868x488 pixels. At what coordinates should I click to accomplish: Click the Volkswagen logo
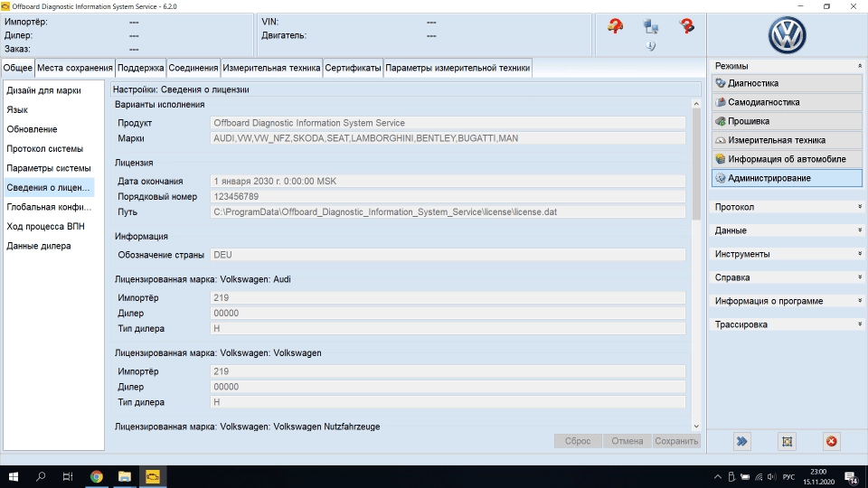point(788,35)
